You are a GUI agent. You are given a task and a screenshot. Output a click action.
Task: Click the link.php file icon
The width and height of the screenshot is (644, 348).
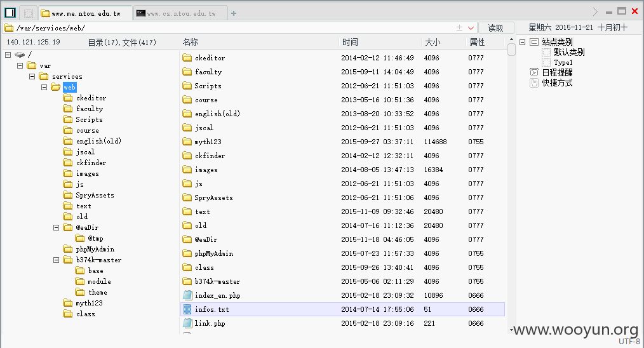[x=187, y=323]
